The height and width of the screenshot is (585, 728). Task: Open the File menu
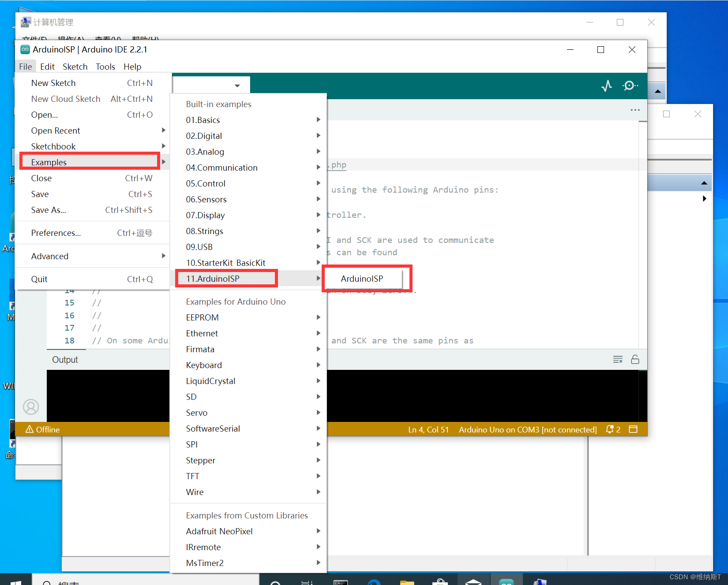pos(25,67)
